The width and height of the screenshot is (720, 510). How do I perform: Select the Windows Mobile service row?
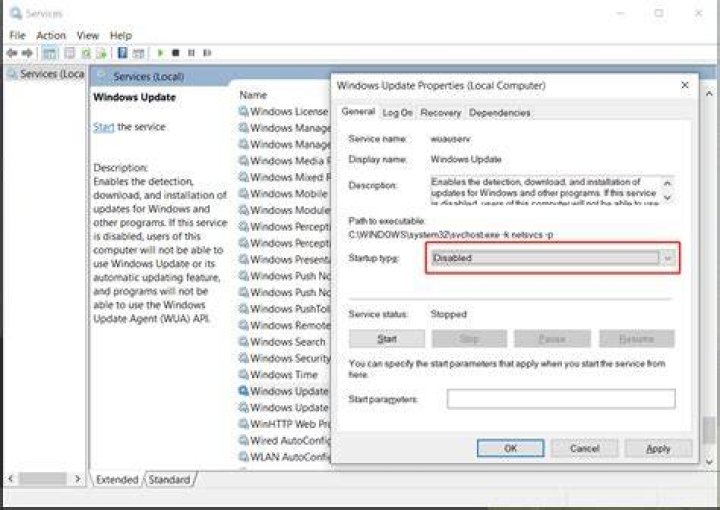(285, 194)
